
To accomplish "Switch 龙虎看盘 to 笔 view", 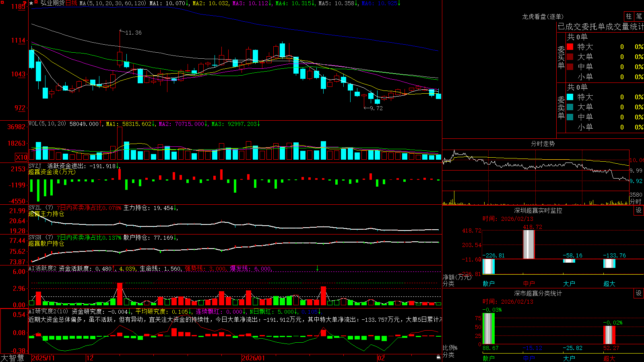I will 639,16.
